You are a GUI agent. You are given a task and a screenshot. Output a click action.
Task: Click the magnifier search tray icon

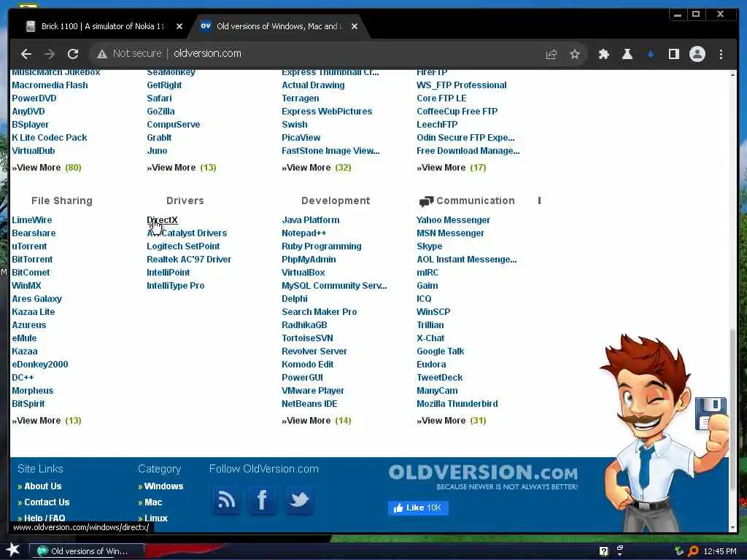694,551
